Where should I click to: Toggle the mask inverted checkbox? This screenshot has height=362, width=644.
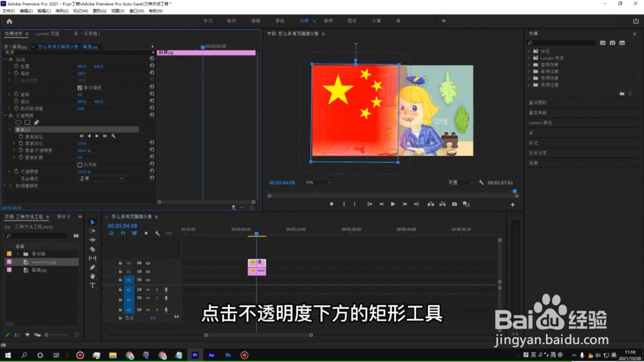80,165
